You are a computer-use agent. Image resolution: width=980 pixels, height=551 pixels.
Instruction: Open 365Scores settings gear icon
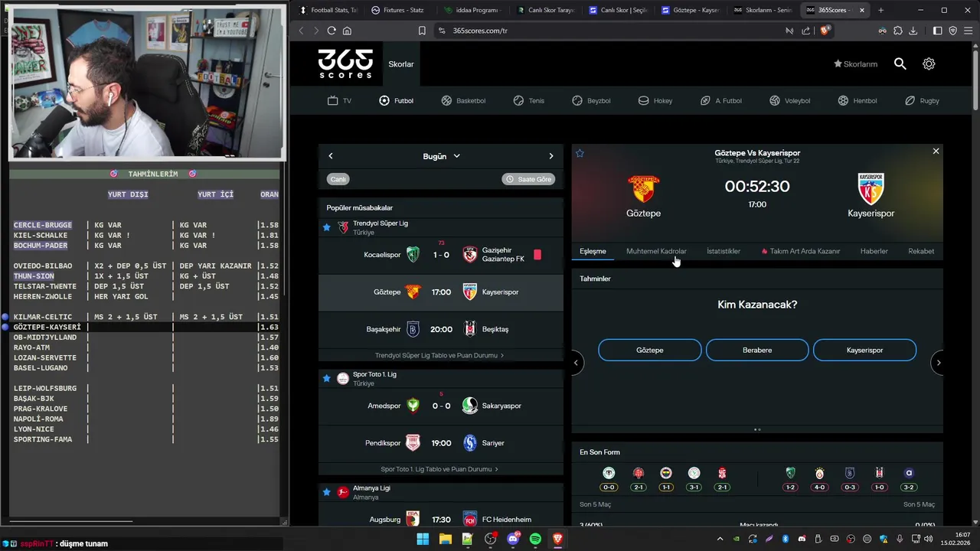pos(929,64)
